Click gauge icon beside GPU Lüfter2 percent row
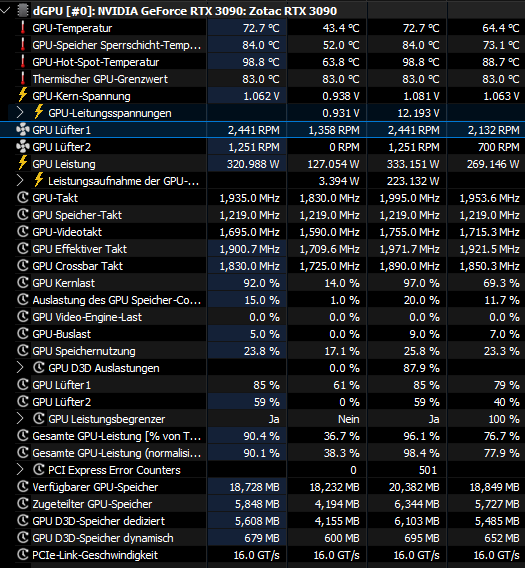525x568 pixels. pyautogui.click(x=23, y=402)
